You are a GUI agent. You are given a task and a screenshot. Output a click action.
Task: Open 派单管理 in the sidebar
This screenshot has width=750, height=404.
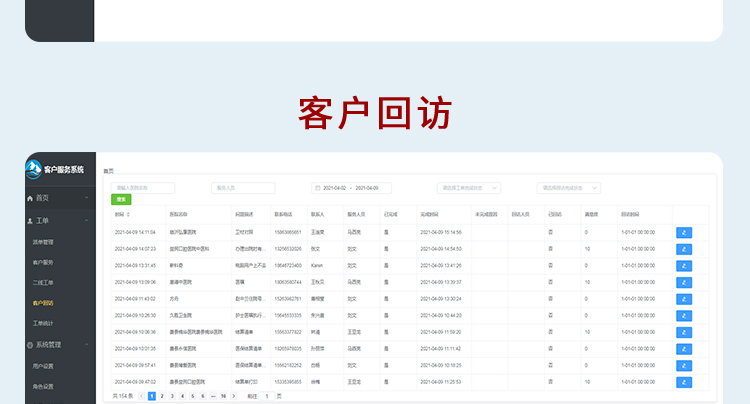(x=43, y=242)
